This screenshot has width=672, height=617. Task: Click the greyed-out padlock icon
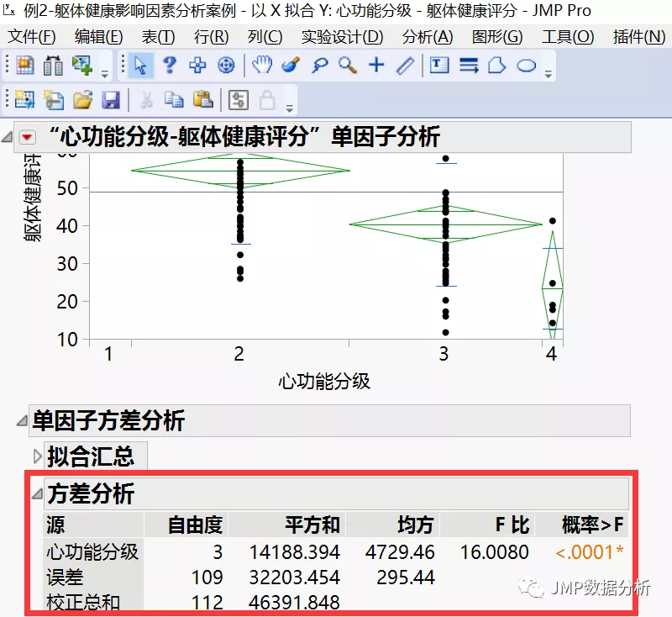pos(267,100)
